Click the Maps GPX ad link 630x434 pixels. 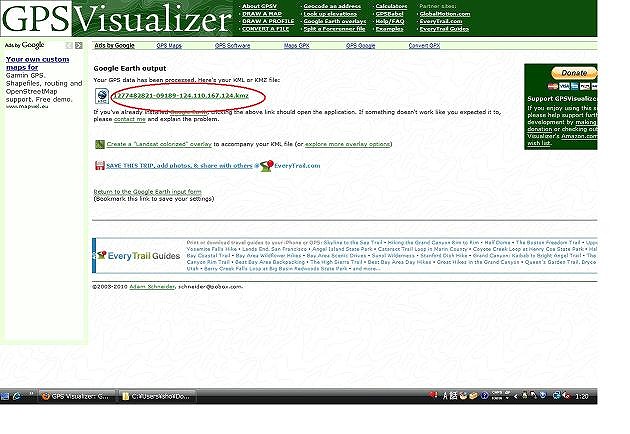(297, 45)
